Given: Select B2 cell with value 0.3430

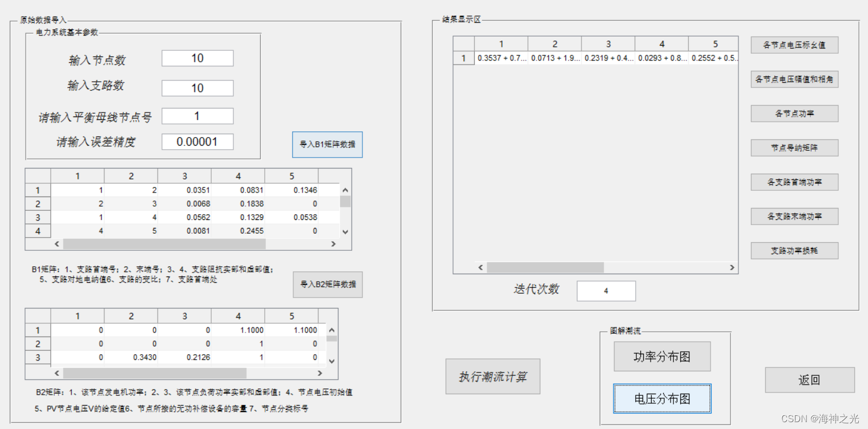Looking at the screenshot, I should tap(131, 358).
